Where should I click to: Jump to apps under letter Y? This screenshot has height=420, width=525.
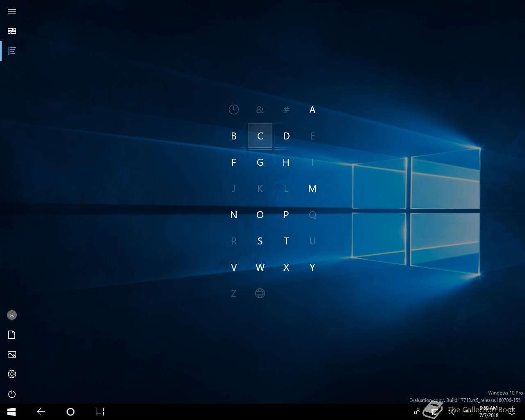(313, 267)
